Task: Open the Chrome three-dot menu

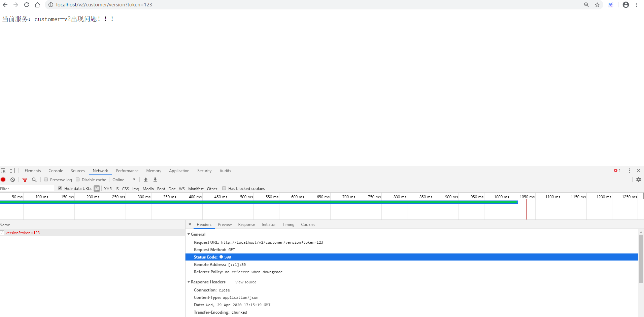Action: pyautogui.click(x=637, y=5)
